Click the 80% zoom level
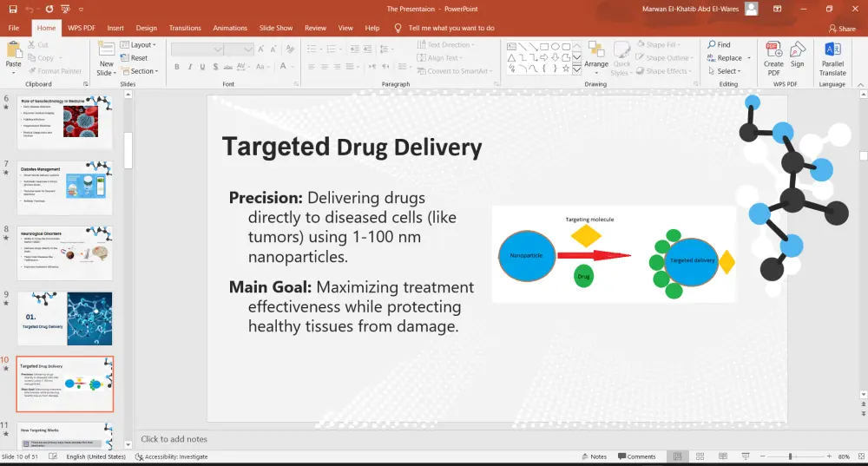868x466 pixels. click(x=844, y=456)
